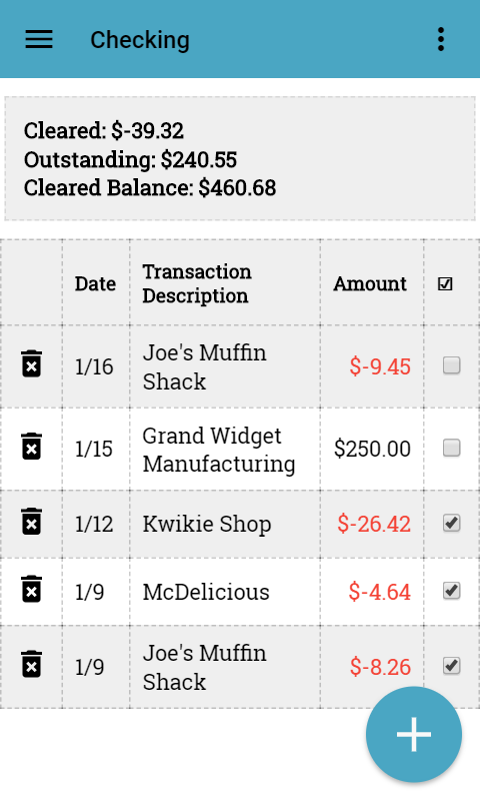Viewport: 480px width, 800px height.
Task: Click the cleared checkmark column header icon
Action: click(x=445, y=284)
